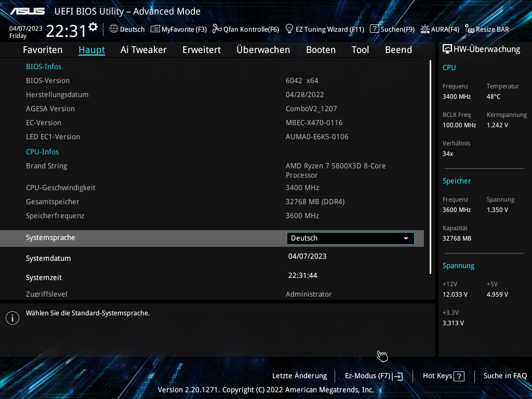Click Letzte Änderung button
532x399 pixels.
pyautogui.click(x=300, y=376)
